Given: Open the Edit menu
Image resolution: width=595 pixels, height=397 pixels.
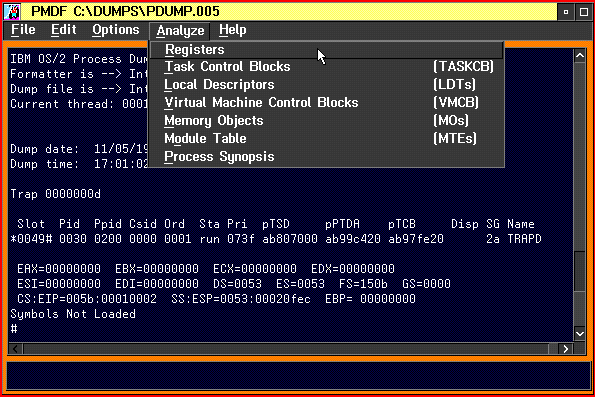Looking at the screenshot, I should click(63, 30).
